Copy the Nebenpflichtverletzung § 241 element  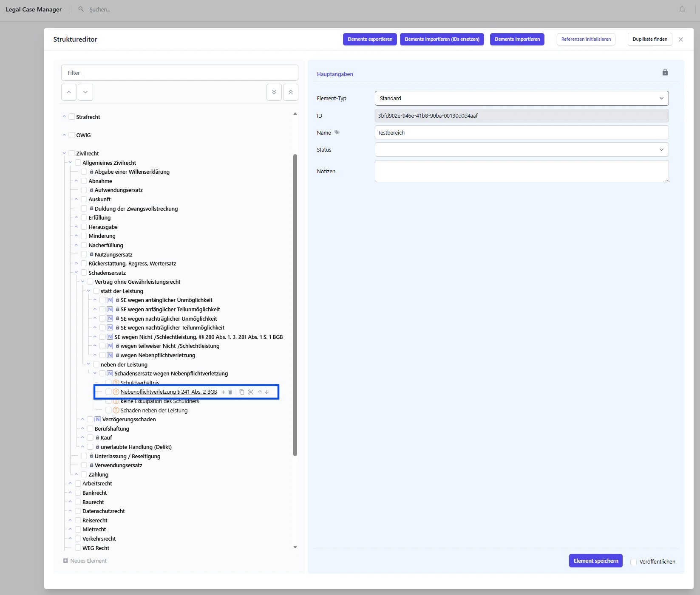tap(242, 392)
